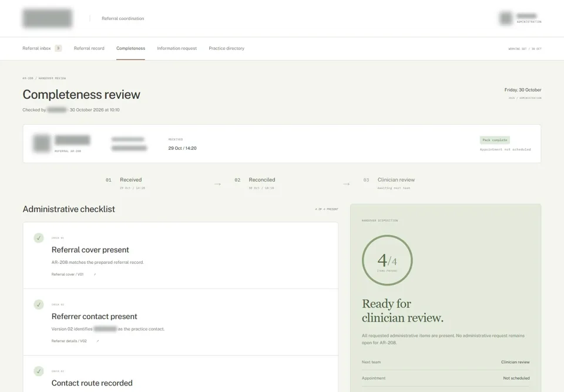This screenshot has width=564, height=392.
Task: Click the arrow icon next to Referral cover / V01
Action: click(x=95, y=274)
